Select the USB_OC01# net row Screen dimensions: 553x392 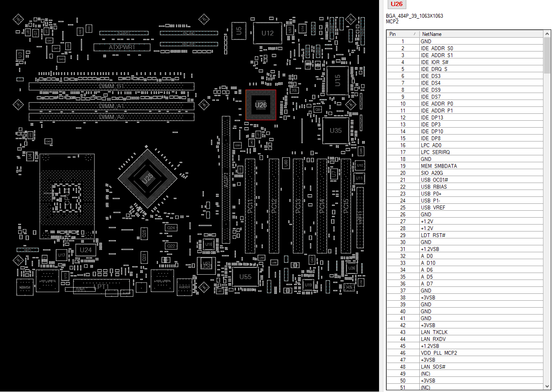coord(465,180)
